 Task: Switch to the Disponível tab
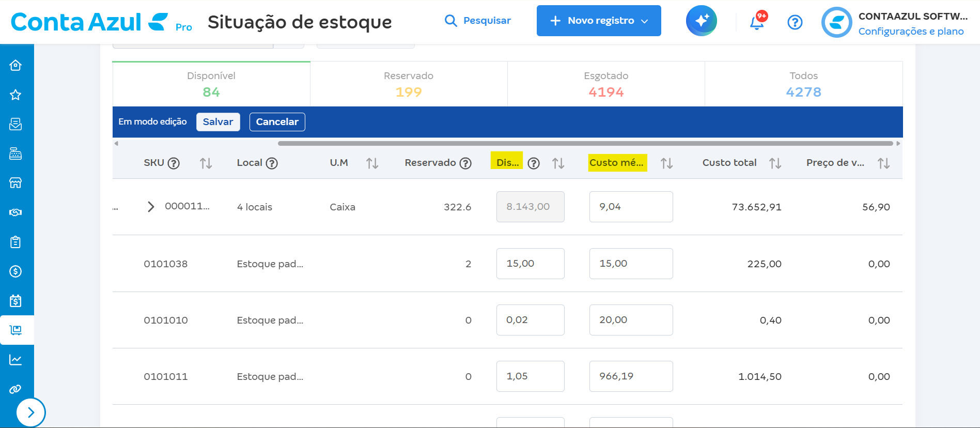point(211,84)
